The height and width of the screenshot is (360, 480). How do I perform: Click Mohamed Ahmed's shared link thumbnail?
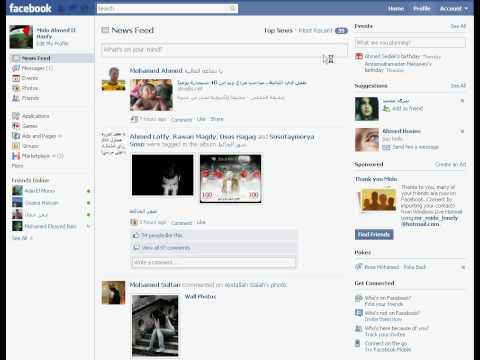151,95
